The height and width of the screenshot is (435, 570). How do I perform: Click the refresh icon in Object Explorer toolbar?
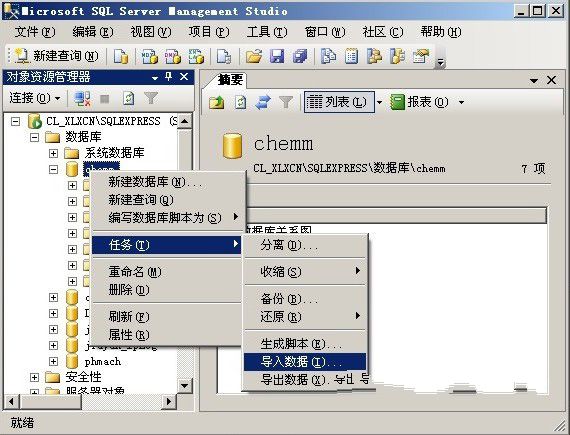(x=128, y=98)
